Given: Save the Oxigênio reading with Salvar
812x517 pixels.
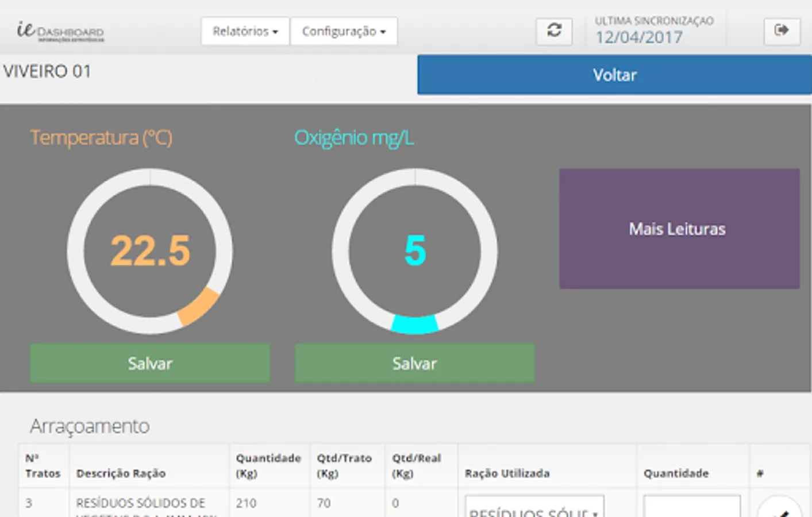Looking at the screenshot, I should [x=414, y=363].
